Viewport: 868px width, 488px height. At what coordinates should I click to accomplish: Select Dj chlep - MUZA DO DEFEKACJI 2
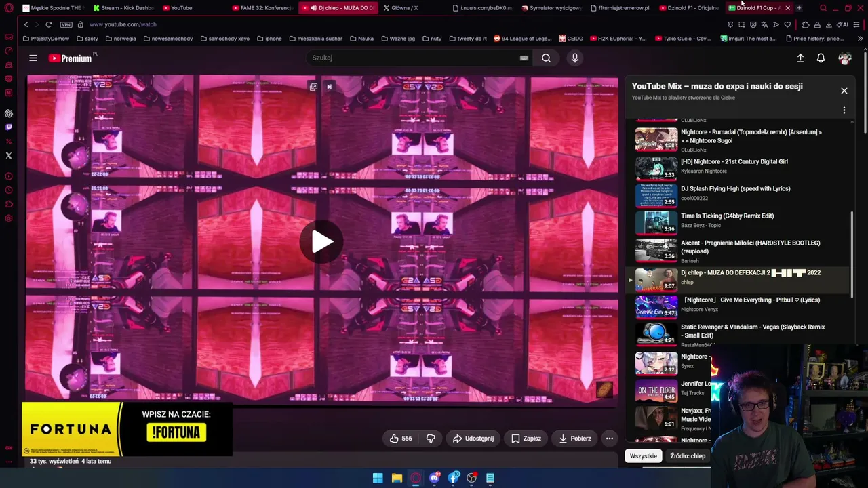[739, 279]
